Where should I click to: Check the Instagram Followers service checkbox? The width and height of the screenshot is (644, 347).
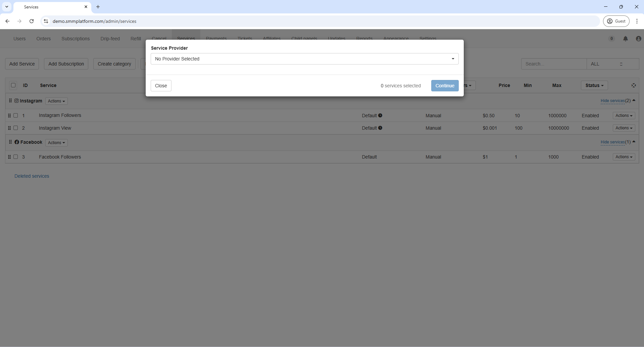16,116
